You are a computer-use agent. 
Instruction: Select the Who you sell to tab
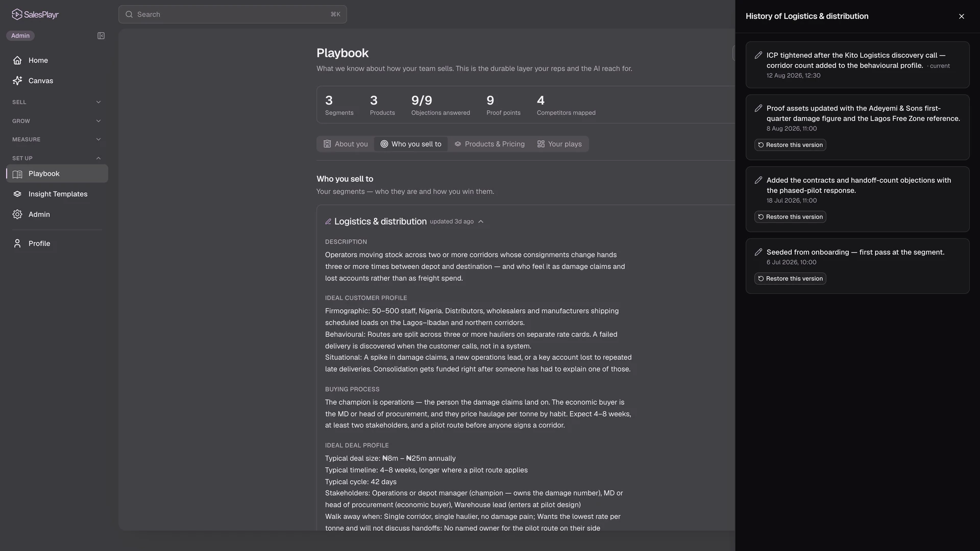pyautogui.click(x=411, y=144)
